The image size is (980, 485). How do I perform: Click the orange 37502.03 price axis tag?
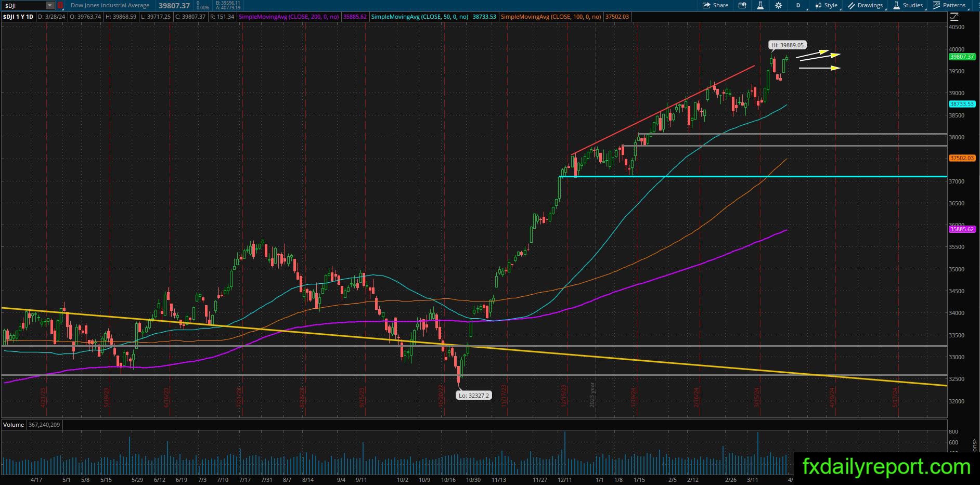pyautogui.click(x=962, y=158)
